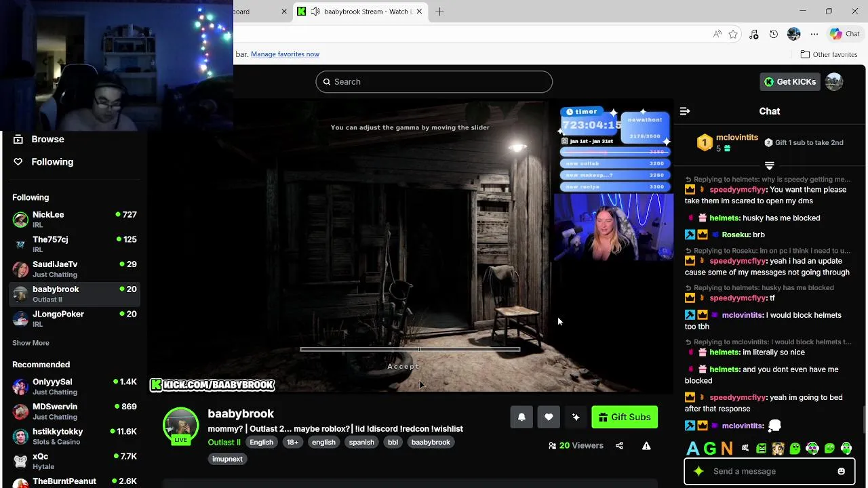868x488 pixels.
Task: Insert the green letter G emote
Action: pos(710,449)
